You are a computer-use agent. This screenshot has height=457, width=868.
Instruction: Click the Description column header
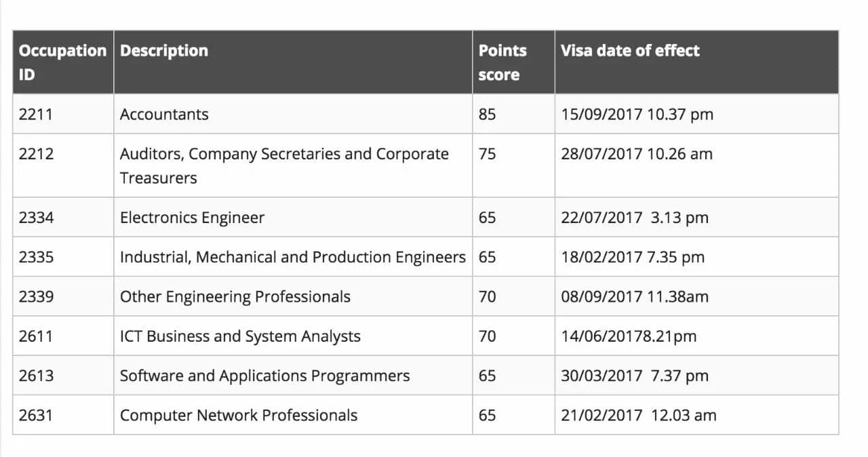[293, 62]
